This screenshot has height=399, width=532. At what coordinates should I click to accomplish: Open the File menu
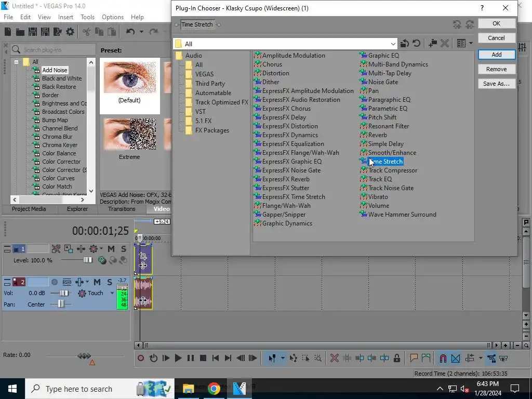[8, 17]
